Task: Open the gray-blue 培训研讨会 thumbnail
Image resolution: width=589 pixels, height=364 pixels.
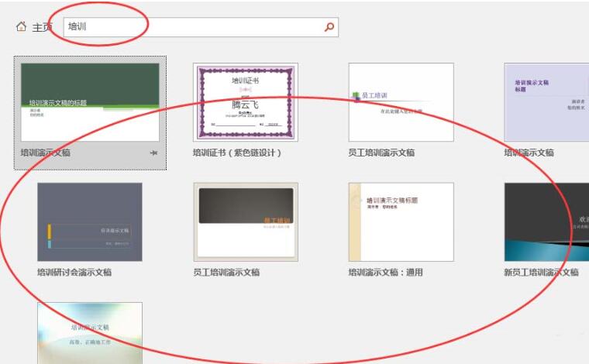Action: pyautogui.click(x=90, y=221)
